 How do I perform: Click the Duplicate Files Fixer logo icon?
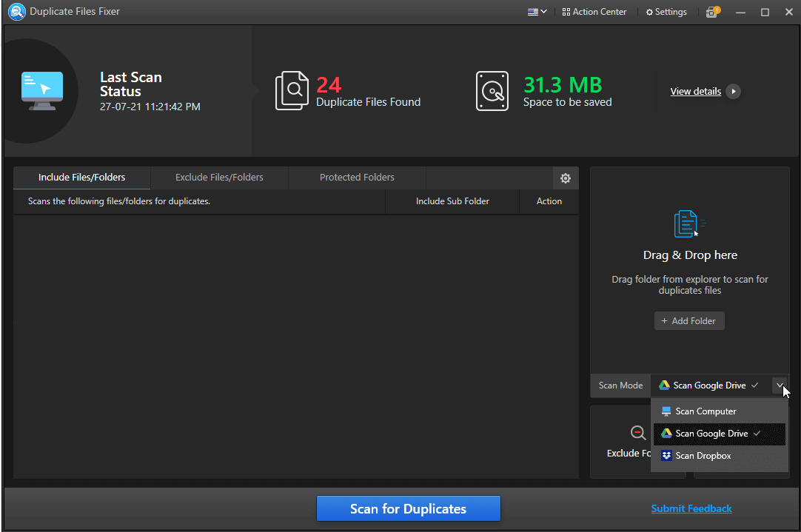point(16,12)
